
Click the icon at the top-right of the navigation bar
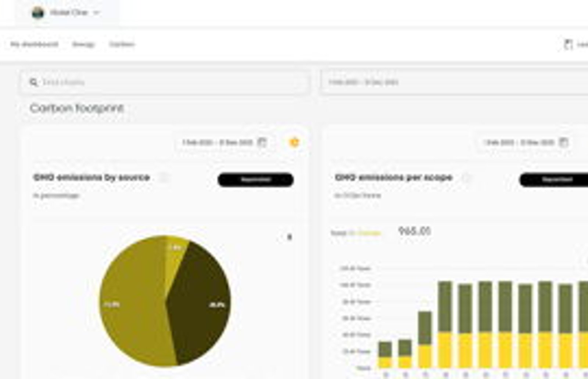(x=568, y=44)
